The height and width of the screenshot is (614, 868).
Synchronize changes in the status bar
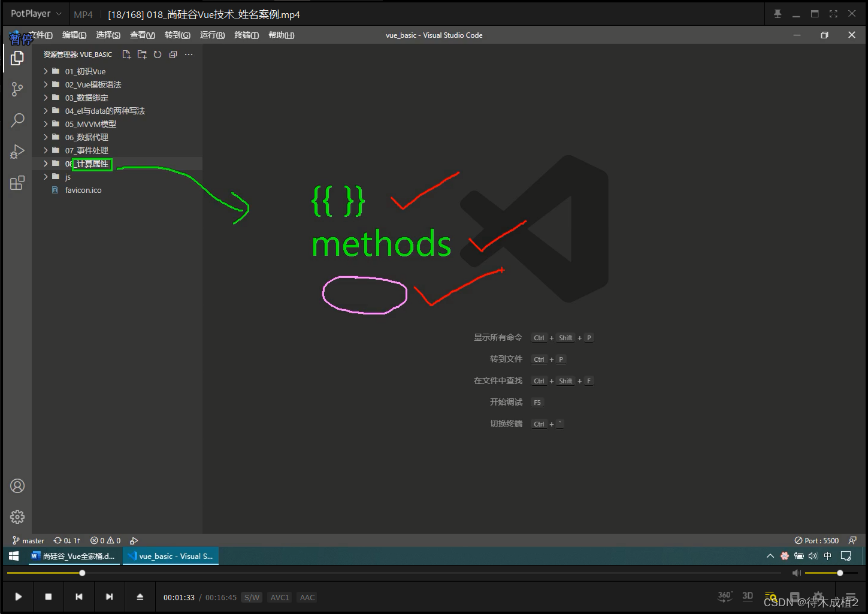coord(67,540)
